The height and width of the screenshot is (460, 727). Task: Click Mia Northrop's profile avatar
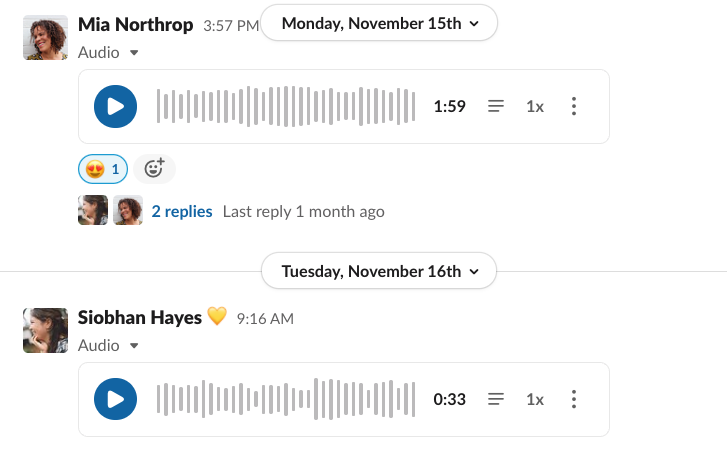click(x=45, y=37)
